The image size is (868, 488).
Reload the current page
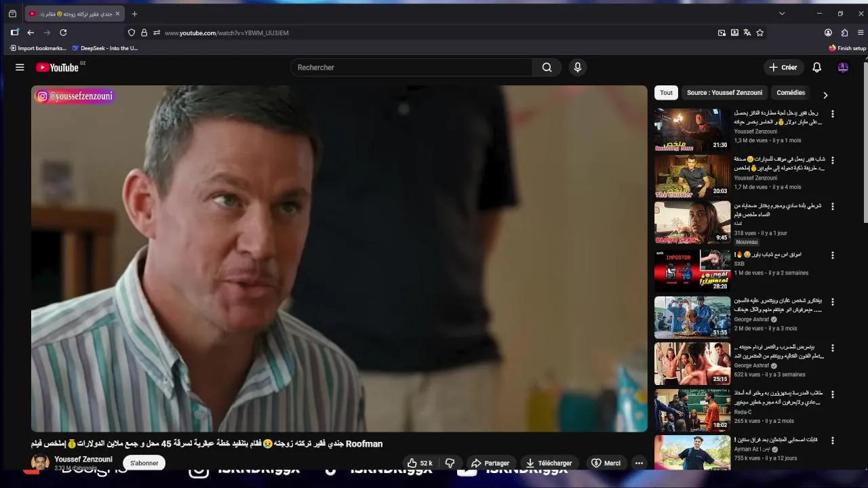point(63,33)
